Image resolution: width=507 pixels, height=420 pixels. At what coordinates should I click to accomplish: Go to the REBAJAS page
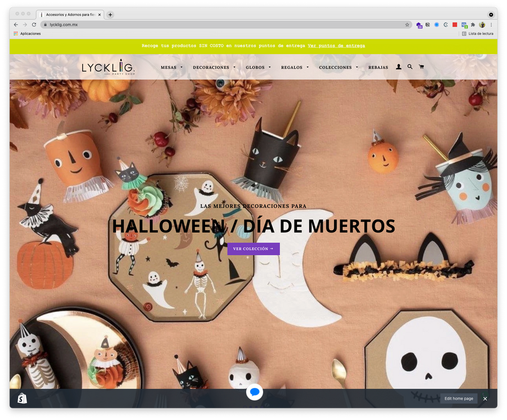(379, 67)
